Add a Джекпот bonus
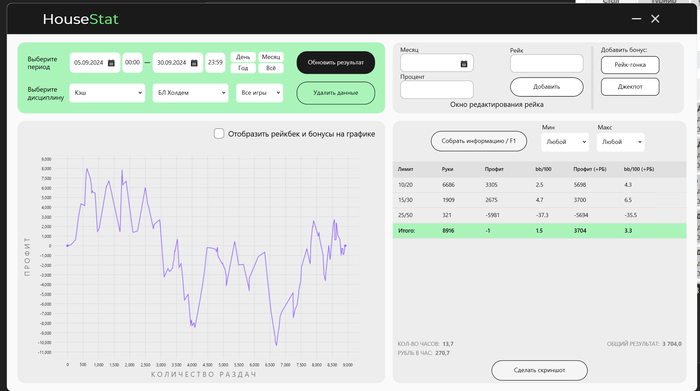Viewport: 700px width, 391px height. click(630, 87)
